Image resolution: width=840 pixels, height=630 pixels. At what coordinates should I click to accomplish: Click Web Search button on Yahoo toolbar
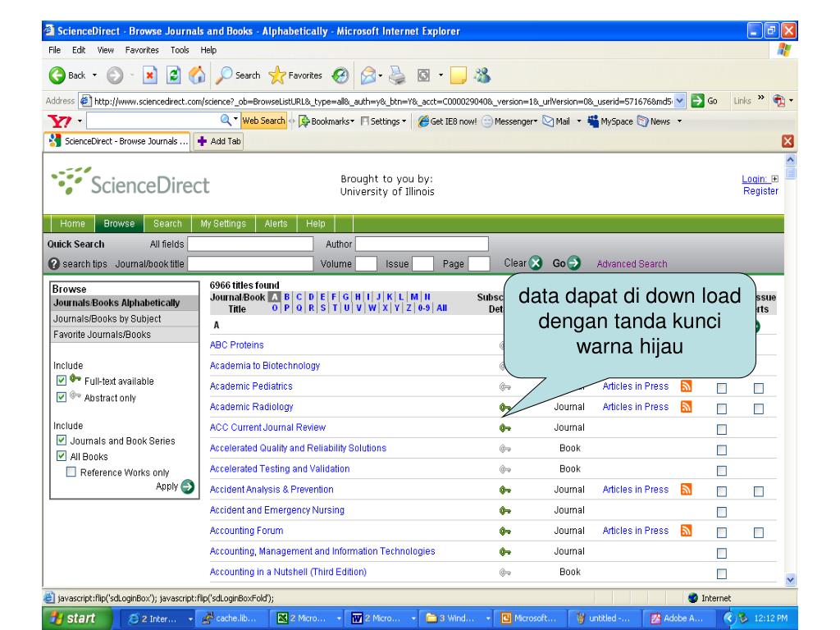[x=263, y=121]
